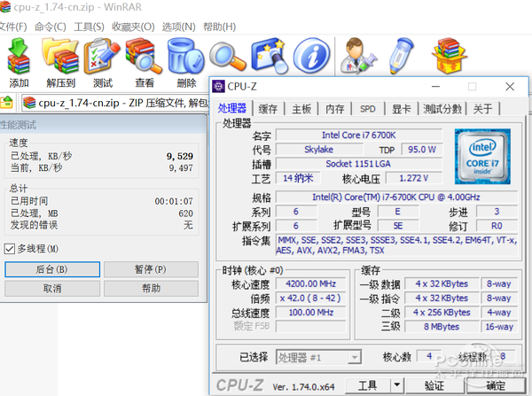Image resolution: width=532 pixels, height=396 pixels.
Task: Expand the Tools (工具) dropdown arrow
Action: (396, 385)
